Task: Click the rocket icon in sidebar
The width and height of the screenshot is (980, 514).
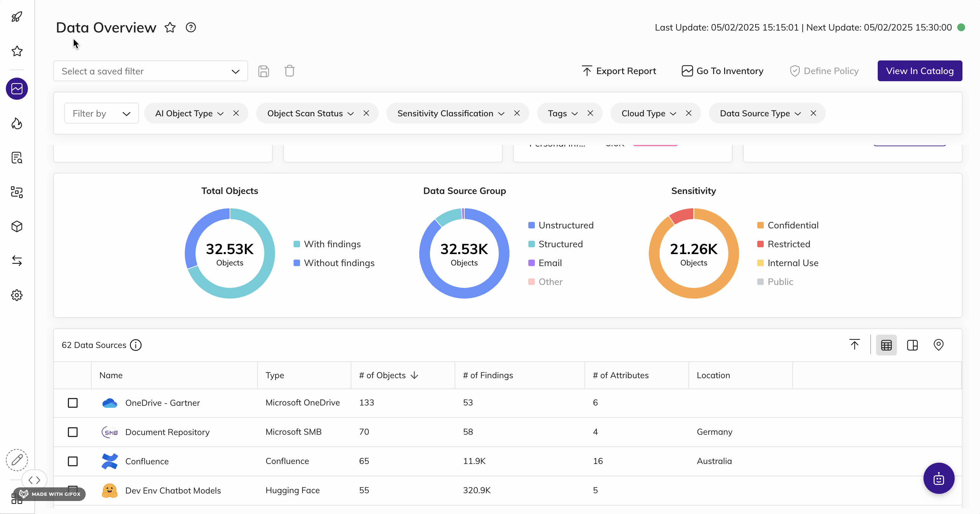Action: pyautogui.click(x=17, y=17)
